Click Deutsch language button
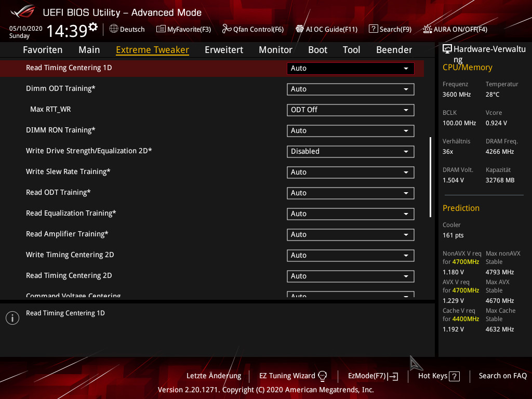 pyautogui.click(x=127, y=29)
